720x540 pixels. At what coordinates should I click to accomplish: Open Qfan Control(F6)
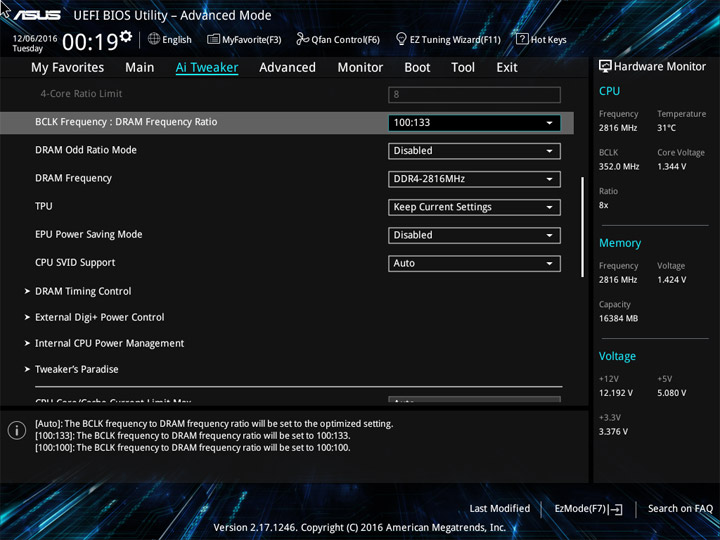(x=338, y=39)
